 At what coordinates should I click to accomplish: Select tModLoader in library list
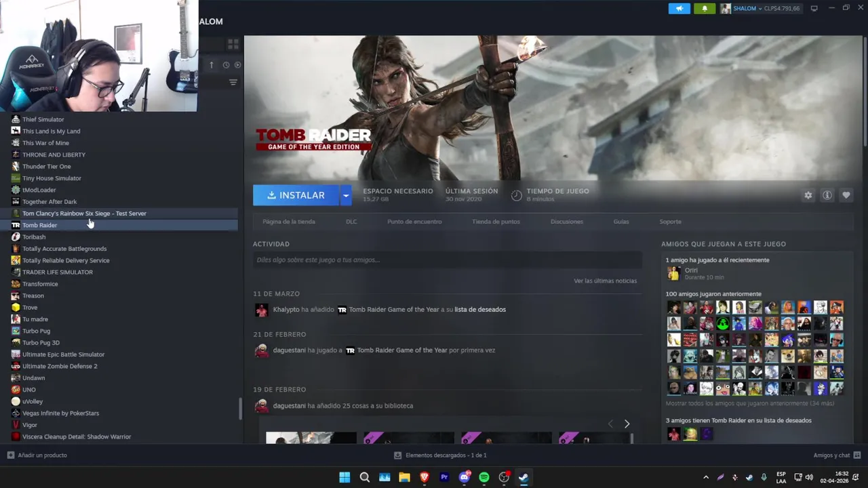coord(119,190)
